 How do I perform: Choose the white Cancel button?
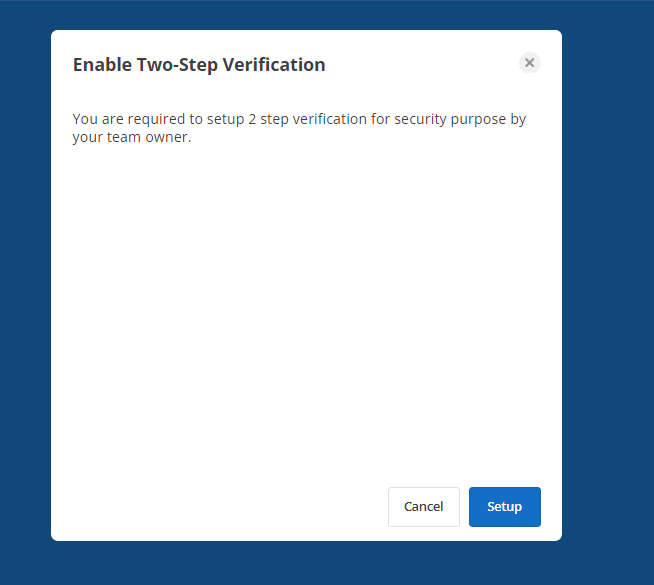(424, 507)
